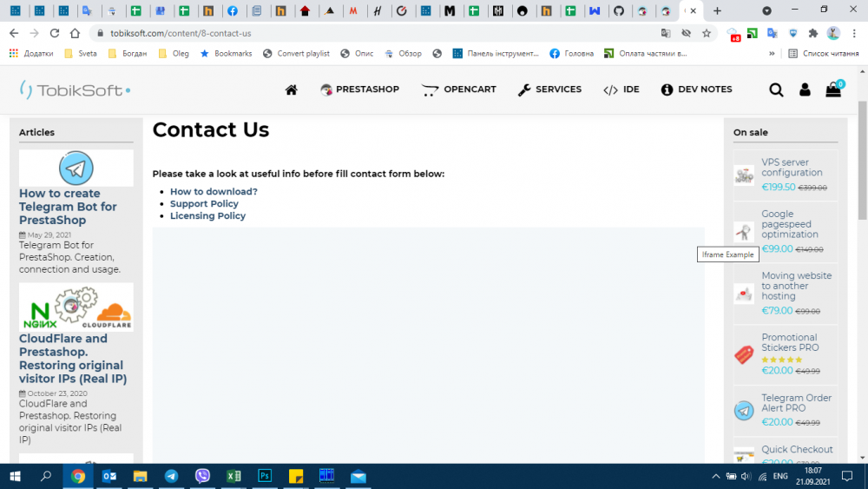Open the IDE menu item
This screenshot has height=489, width=868.
click(x=621, y=89)
